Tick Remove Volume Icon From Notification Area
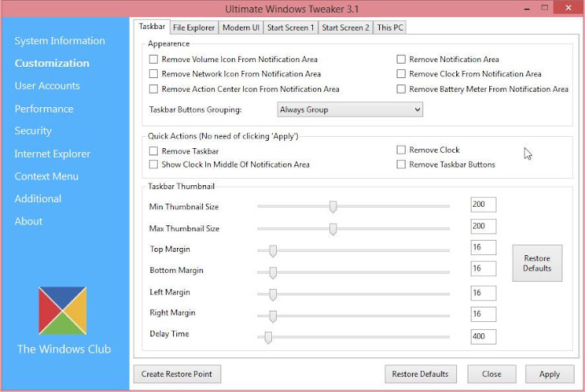Image resolution: width=585 pixels, height=392 pixels. click(154, 60)
